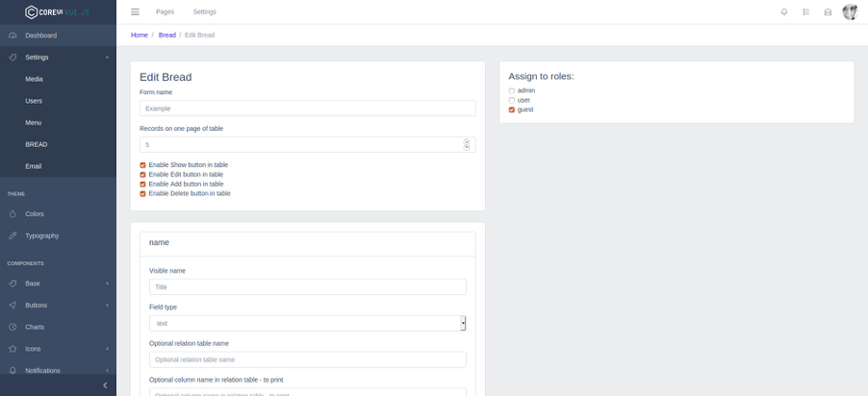Toggle Enable Add button in table
Viewport: 868px width, 396px height.
[142, 184]
